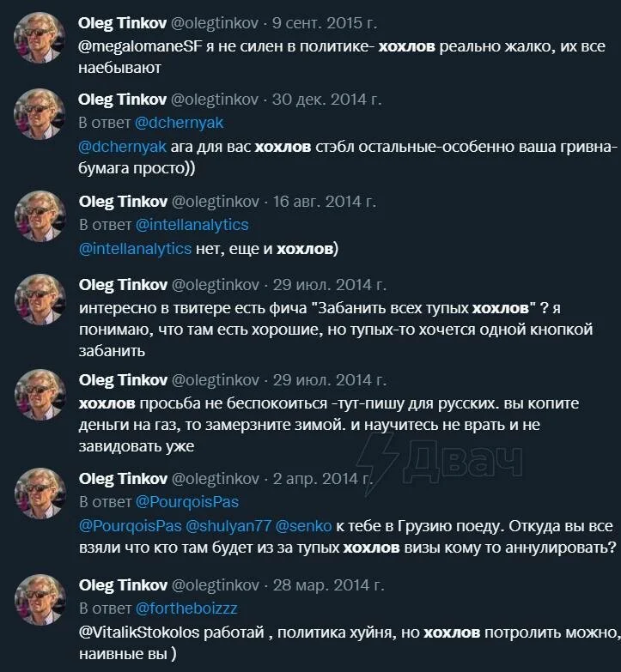Open avatar of the 9 сент. 2015 tweet

[40, 37]
